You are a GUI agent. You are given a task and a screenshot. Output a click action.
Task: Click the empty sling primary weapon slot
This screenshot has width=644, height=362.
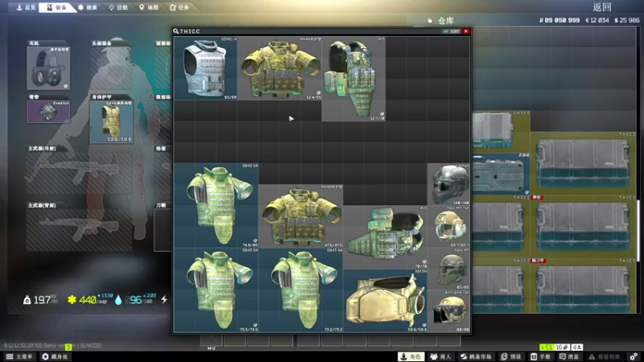tap(79, 173)
